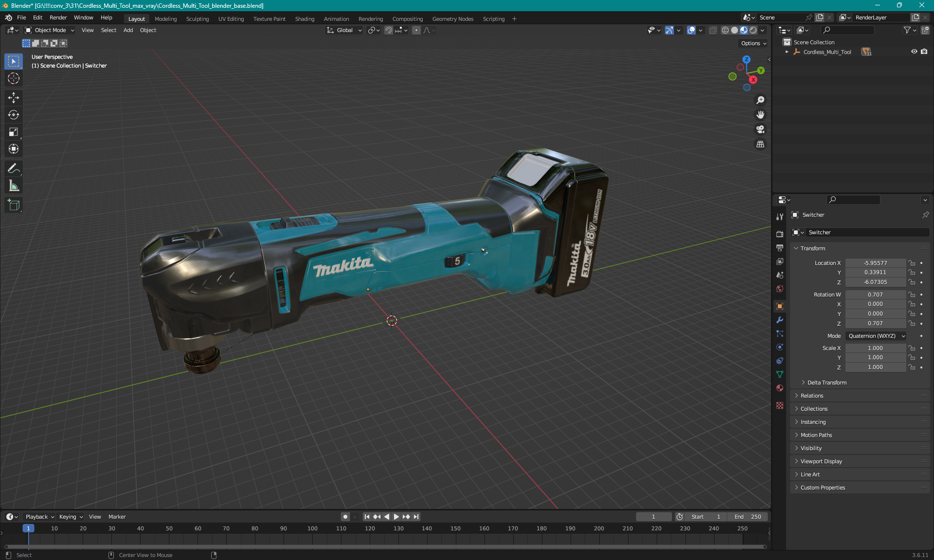The image size is (934, 560).
Task: Click the pan view hand icon
Action: click(760, 115)
